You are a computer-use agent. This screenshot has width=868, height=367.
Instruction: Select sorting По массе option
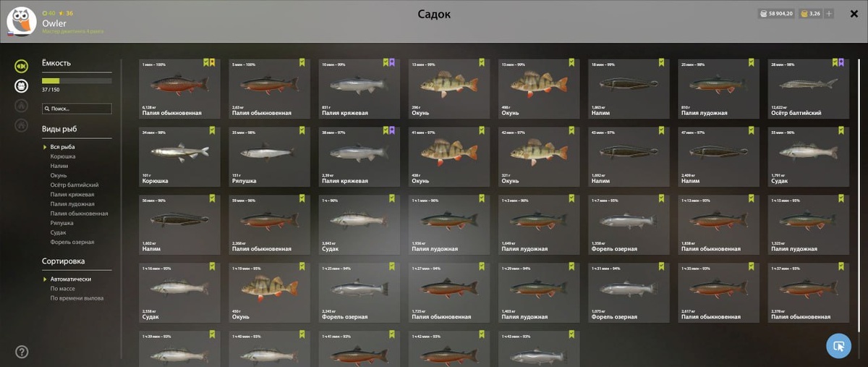coord(63,288)
